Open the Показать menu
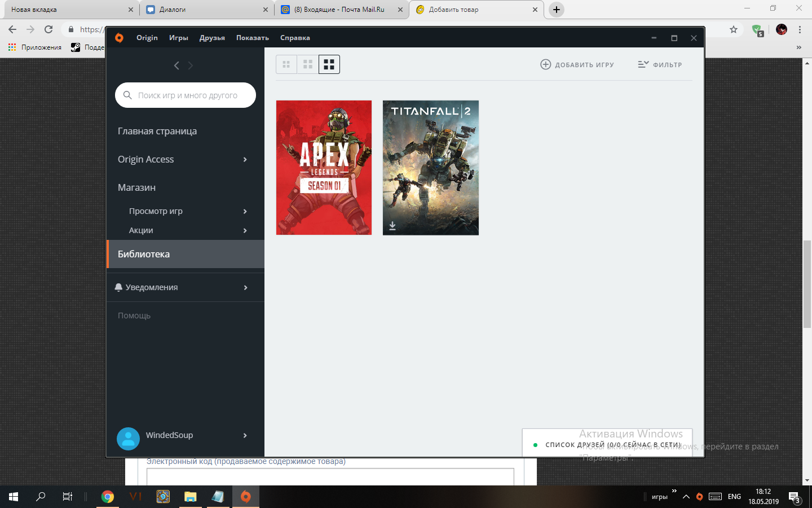This screenshot has width=812, height=508. [x=253, y=38]
